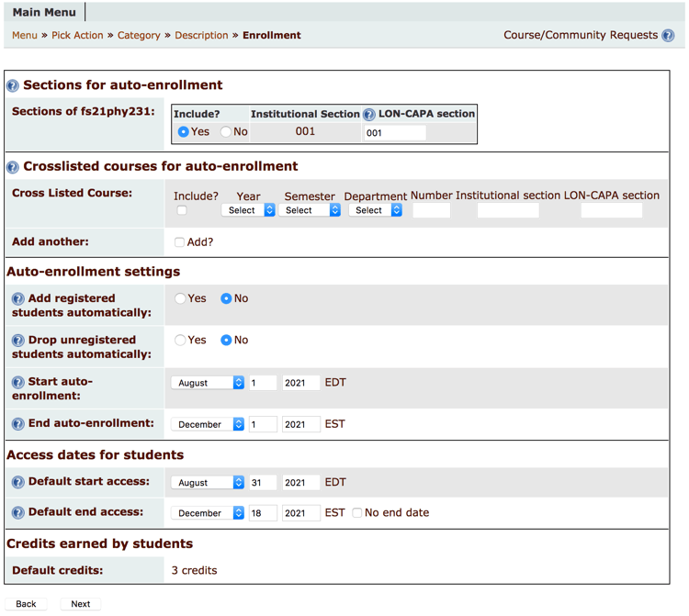Screen dimensions: 689x616
Task: Click the Back button
Action: tap(26, 604)
